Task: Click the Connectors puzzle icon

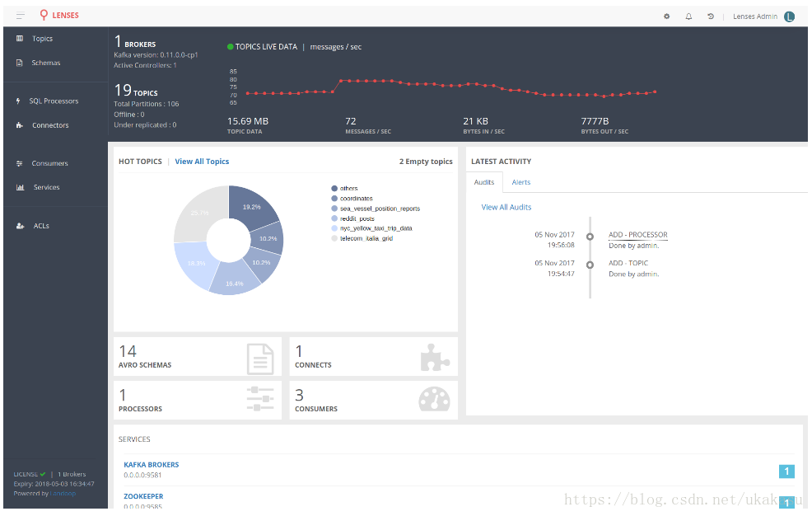Action: (x=20, y=124)
